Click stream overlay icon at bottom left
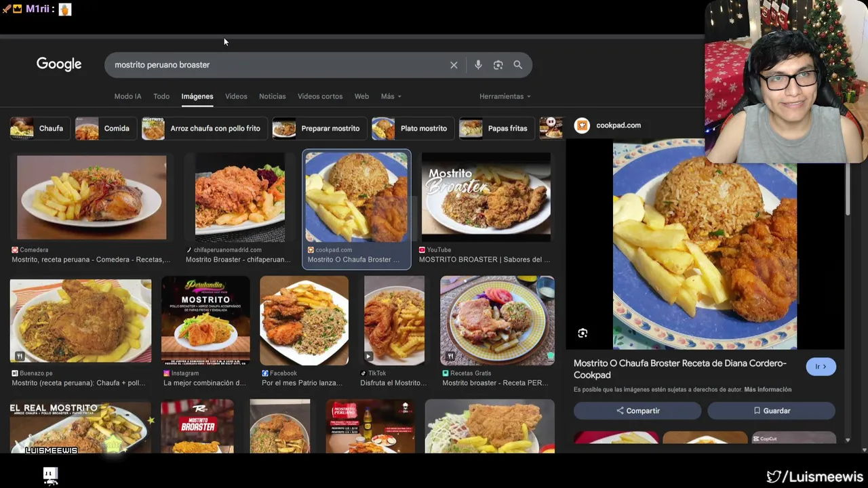Screen dimensions: 868x488 (x=51, y=476)
